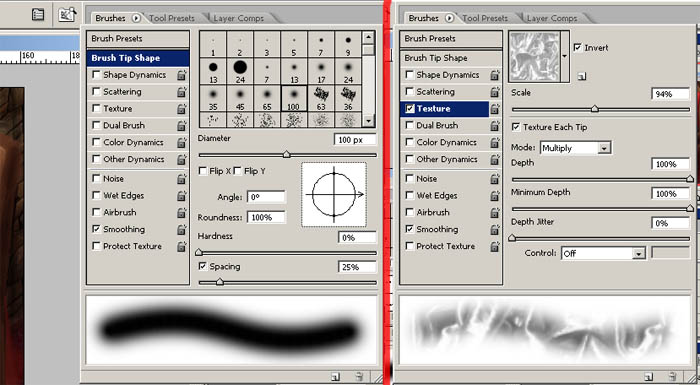This screenshot has height=385, width=700.
Task: Open the Multiply mode dropdown
Action: coord(576,148)
